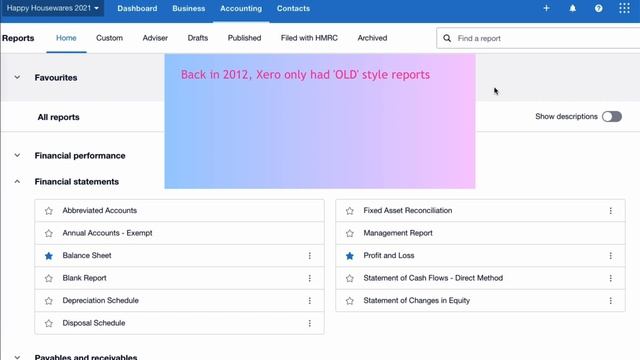
Task: Open the Accounting menu
Action: pos(241,8)
